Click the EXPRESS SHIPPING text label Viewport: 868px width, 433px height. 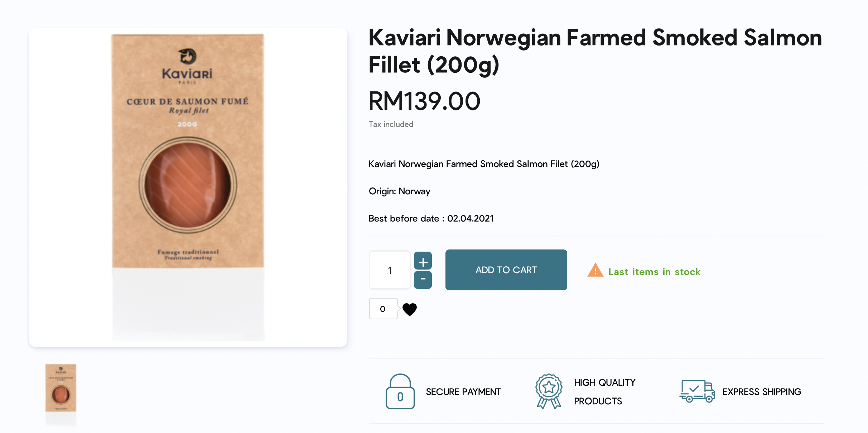[x=762, y=392]
